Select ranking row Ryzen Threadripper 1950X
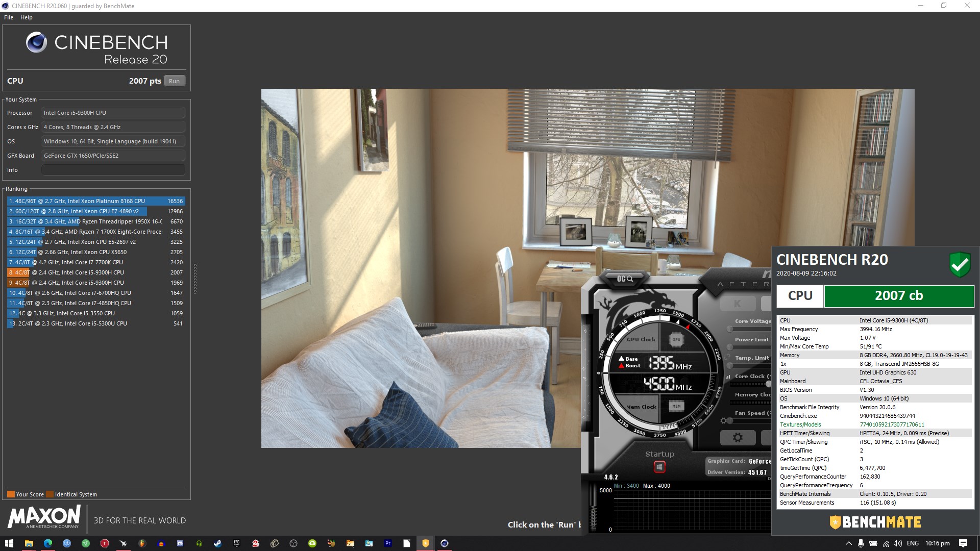Image resolution: width=980 pixels, height=551 pixels. coord(96,221)
